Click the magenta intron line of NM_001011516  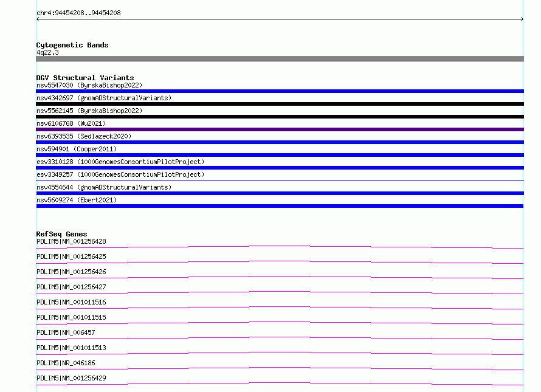[x=280, y=308]
